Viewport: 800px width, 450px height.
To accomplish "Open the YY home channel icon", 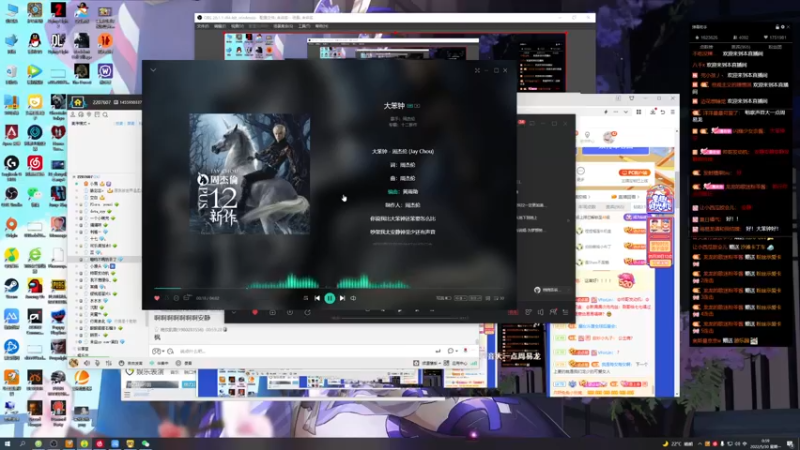I will 78,102.
